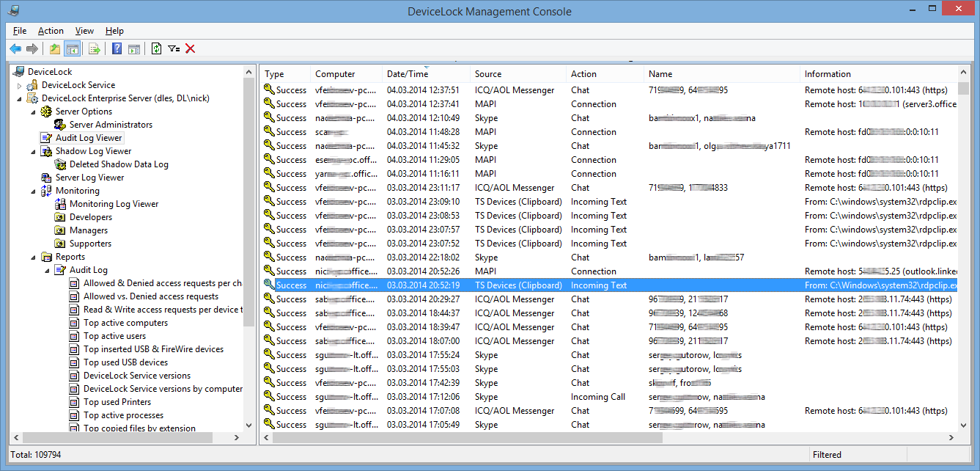Select the Clipboard entry at 03.03.2014 23:09:10

click(609, 202)
